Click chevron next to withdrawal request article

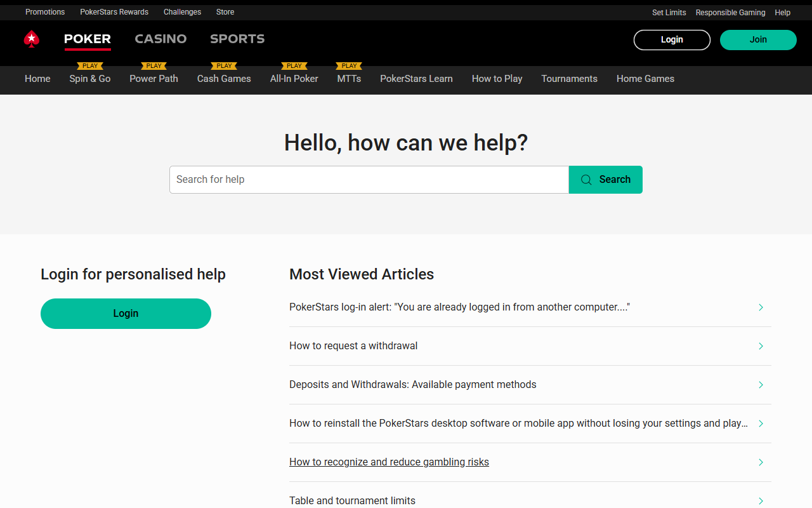[761, 346]
